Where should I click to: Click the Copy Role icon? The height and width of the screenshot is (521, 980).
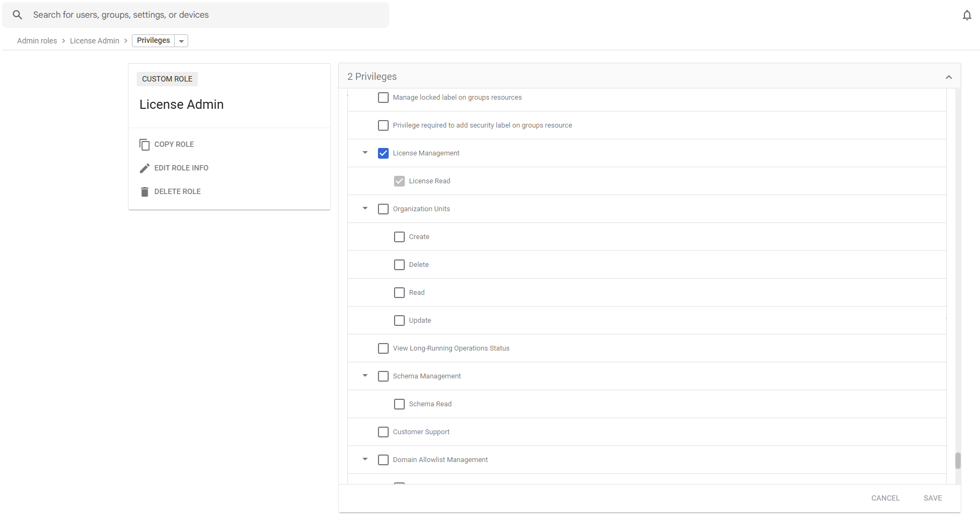[144, 145]
